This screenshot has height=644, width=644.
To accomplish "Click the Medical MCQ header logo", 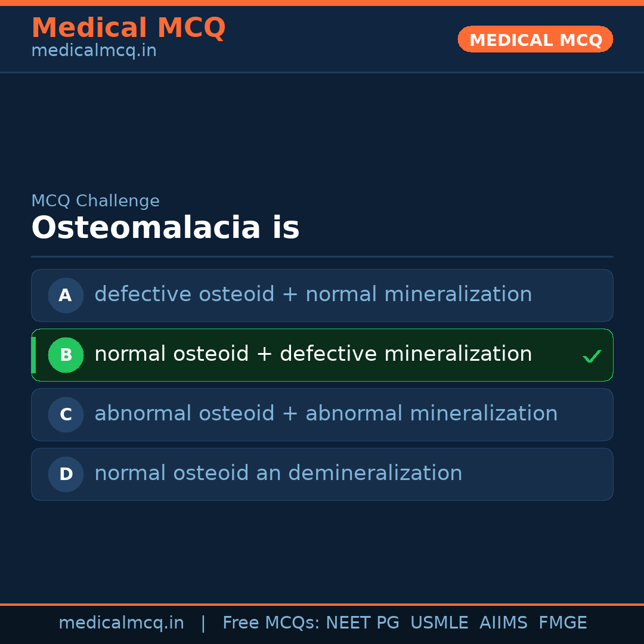I will (x=128, y=27).
